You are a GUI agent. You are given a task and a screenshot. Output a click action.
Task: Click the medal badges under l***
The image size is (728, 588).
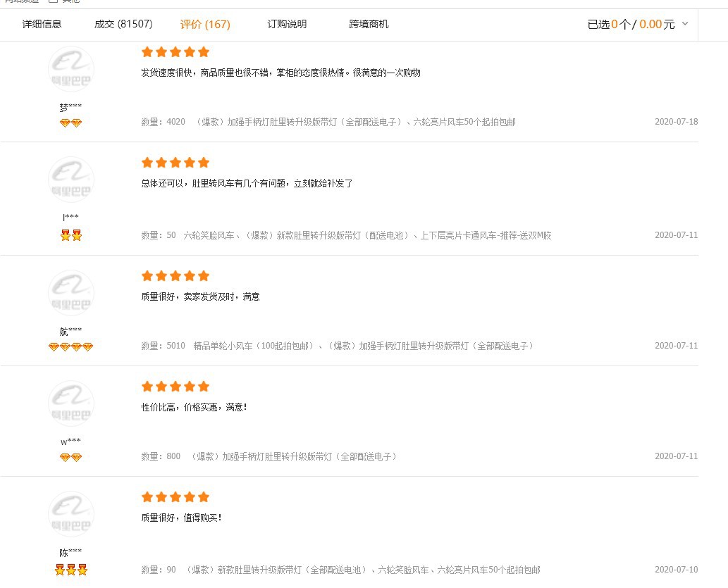(x=70, y=235)
